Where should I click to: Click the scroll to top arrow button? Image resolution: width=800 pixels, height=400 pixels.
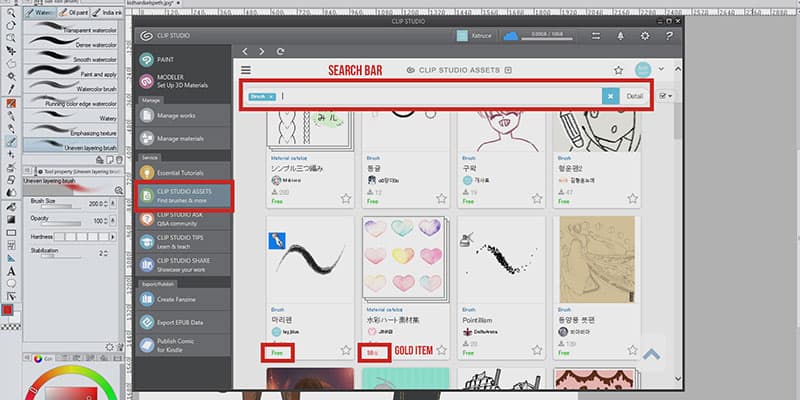coord(652,354)
